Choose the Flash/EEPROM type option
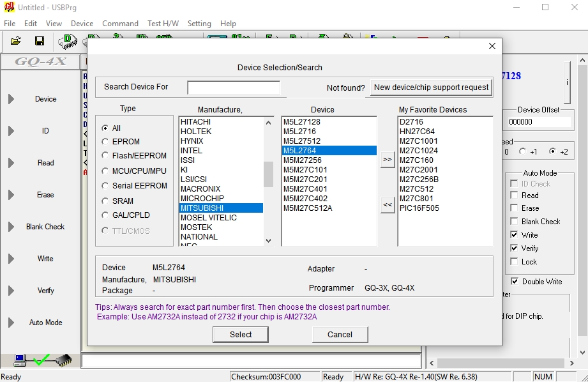 pos(105,155)
